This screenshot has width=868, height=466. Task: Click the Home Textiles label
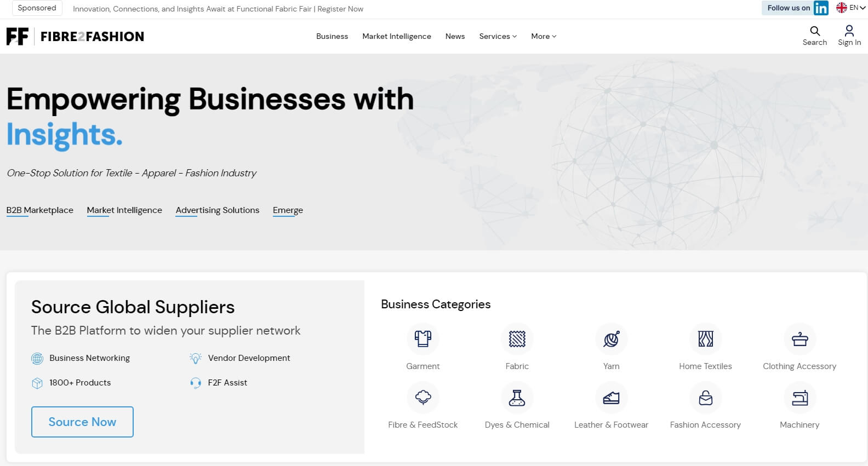(x=705, y=366)
